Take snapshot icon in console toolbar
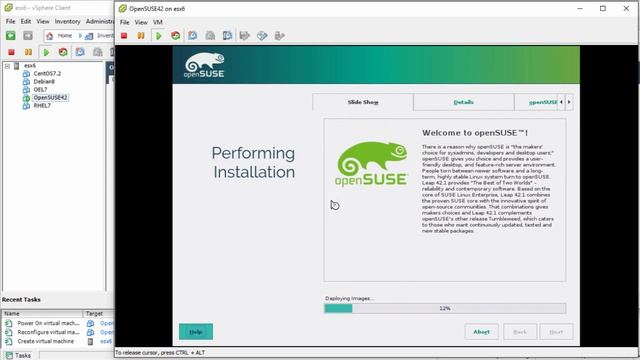This screenshot has width=640, height=360. click(x=193, y=36)
